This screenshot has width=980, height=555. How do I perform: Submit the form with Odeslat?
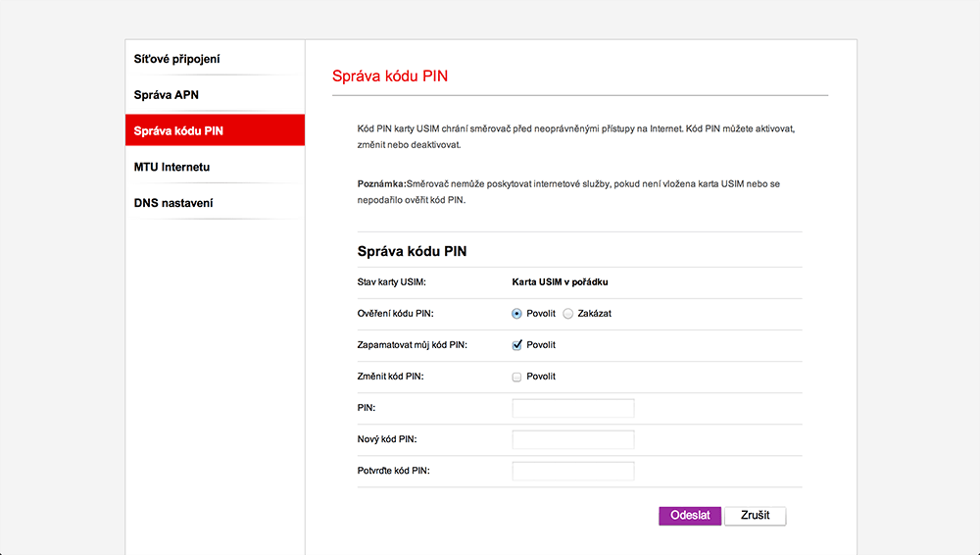690,516
